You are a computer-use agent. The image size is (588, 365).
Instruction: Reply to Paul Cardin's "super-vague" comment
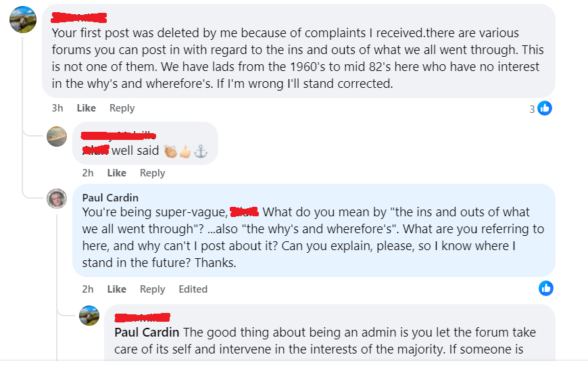(153, 289)
